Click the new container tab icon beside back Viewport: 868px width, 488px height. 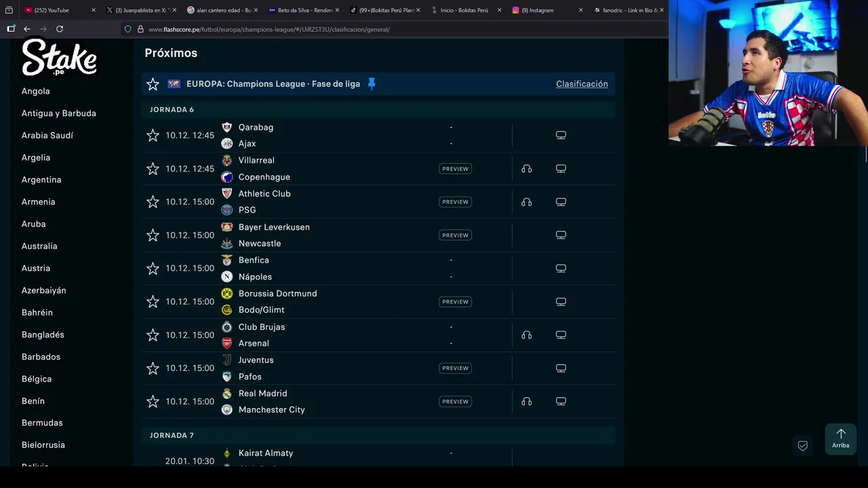(11, 29)
